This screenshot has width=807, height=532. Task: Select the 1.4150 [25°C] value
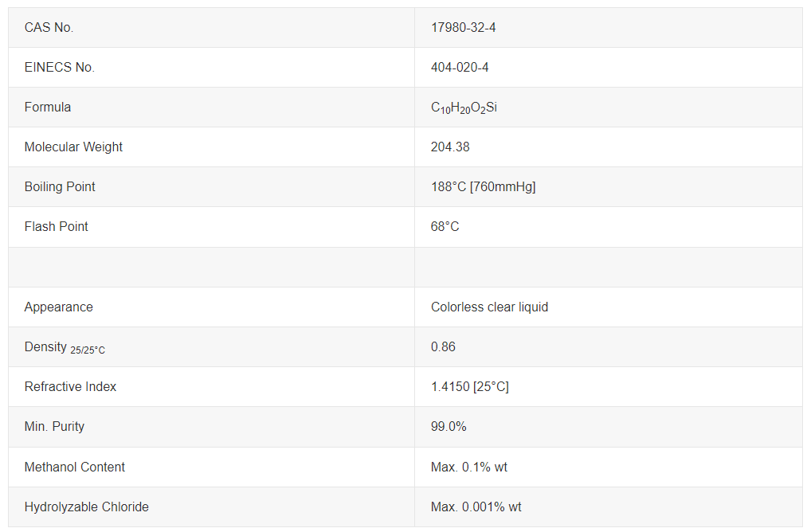pos(470,387)
